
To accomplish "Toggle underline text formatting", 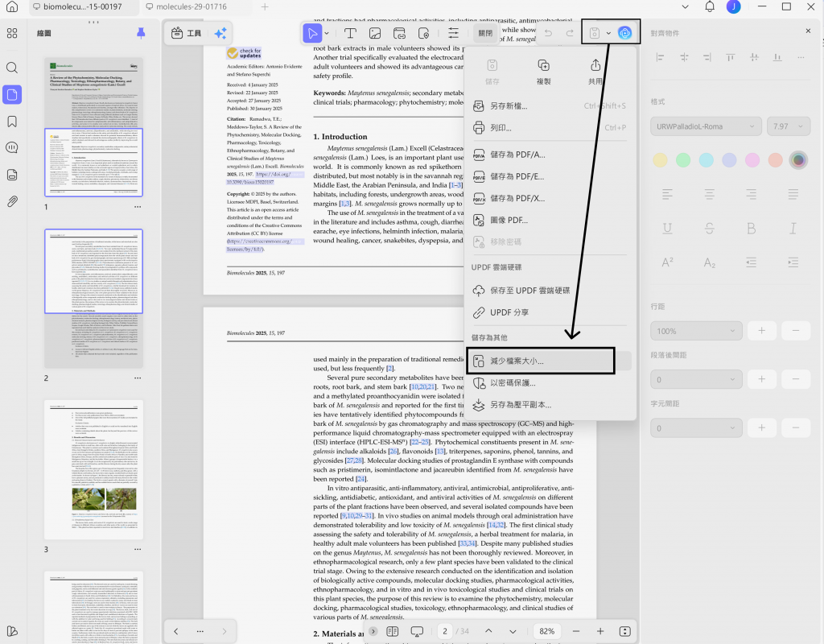I will coord(667,228).
